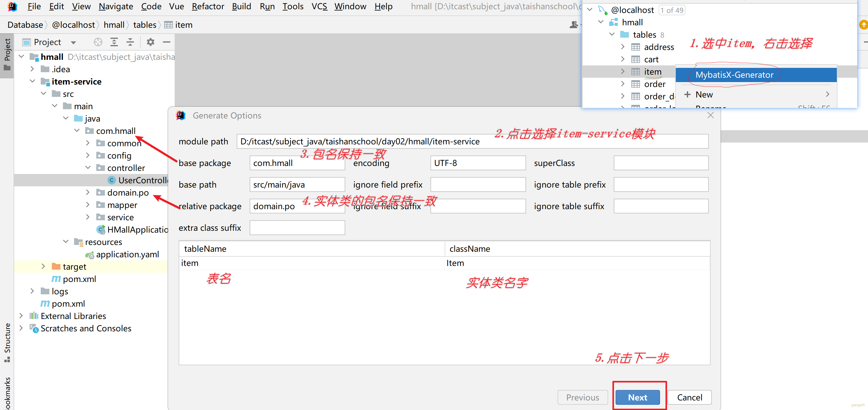Click the address table icon in database tree

(x=636, y=47)
